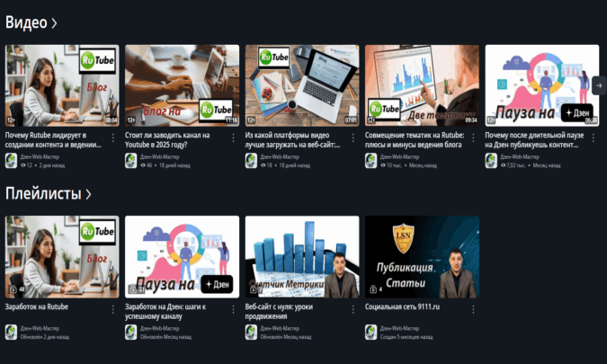Click channel avatar under 'Заработок на Дзен' playlist
The image size is (607, 364).
click(131, 332)
